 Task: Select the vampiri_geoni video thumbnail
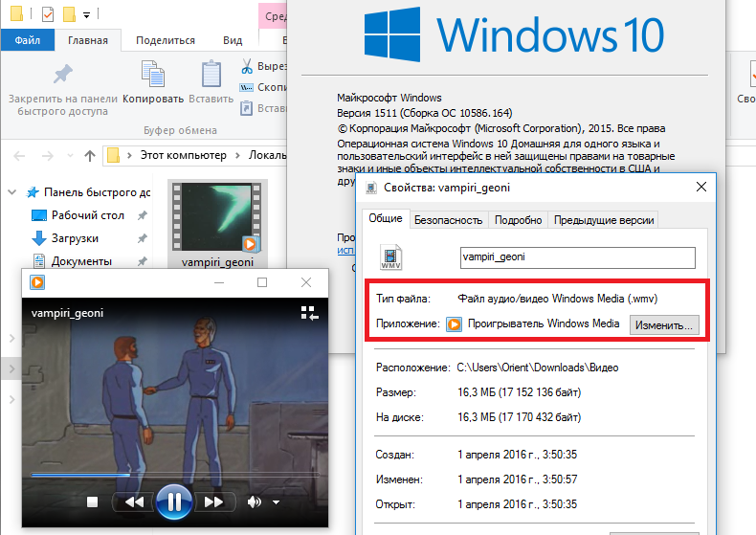coord(217,217)
